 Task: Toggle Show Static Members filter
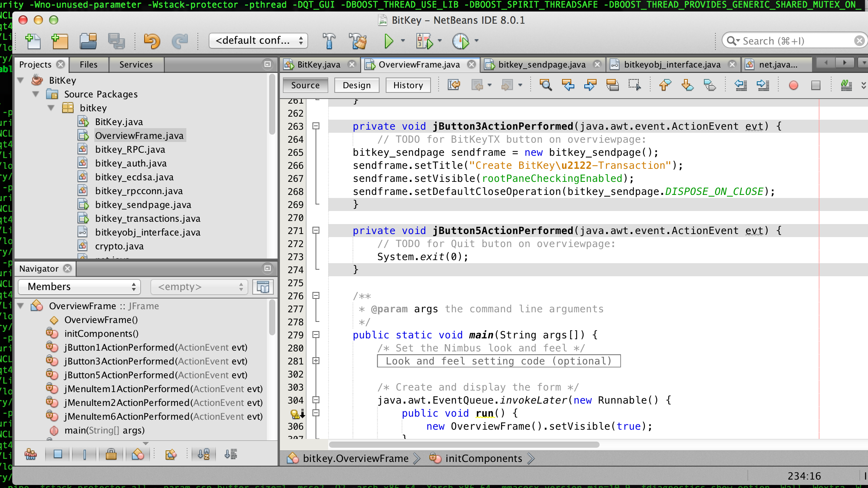(x=84, y=454)
